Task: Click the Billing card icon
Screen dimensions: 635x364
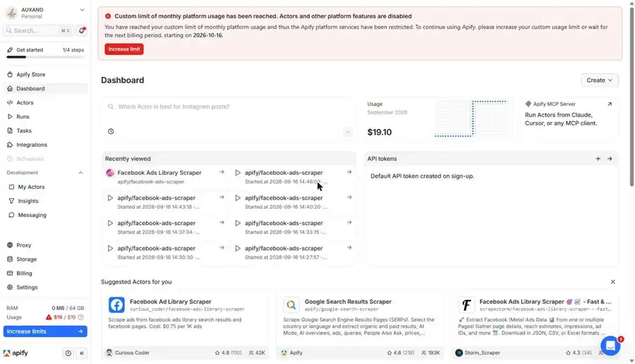Action: 10,273
